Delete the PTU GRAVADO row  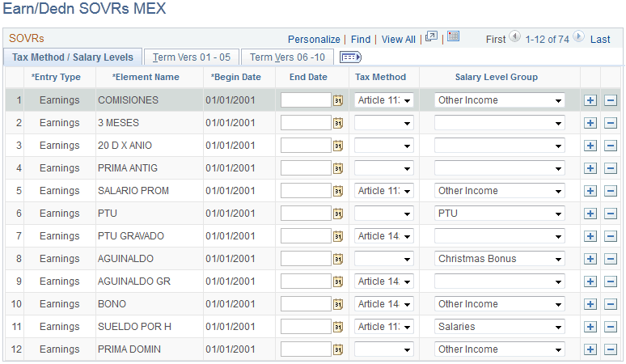tap(611, 236)
